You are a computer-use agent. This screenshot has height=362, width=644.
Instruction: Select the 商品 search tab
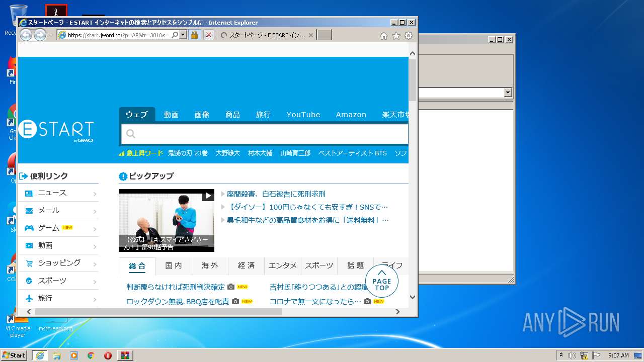coord(232,115)
